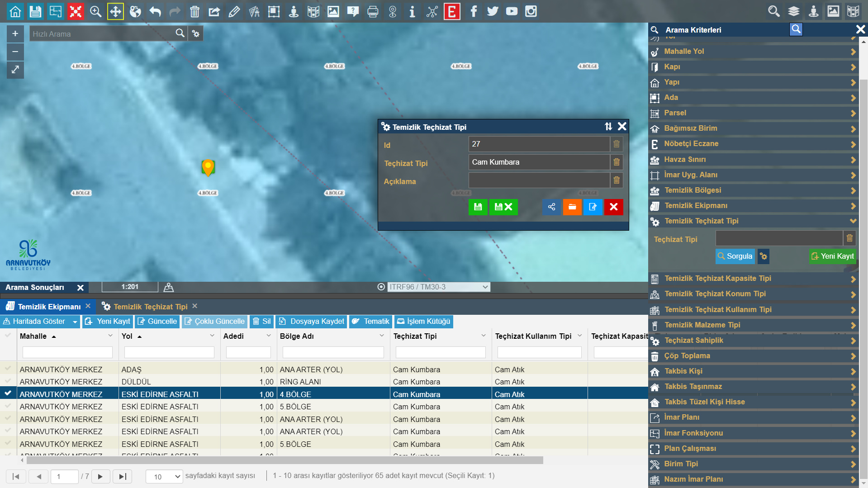Toggle checkbox for the DÜLDÜL row

(x=8, y=381)
